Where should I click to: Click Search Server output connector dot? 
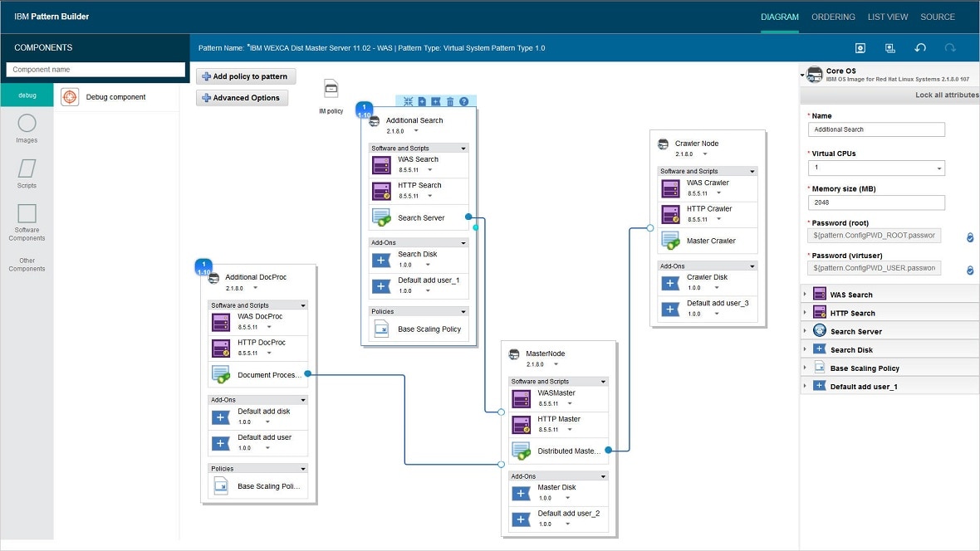click(x=468, y=217)
